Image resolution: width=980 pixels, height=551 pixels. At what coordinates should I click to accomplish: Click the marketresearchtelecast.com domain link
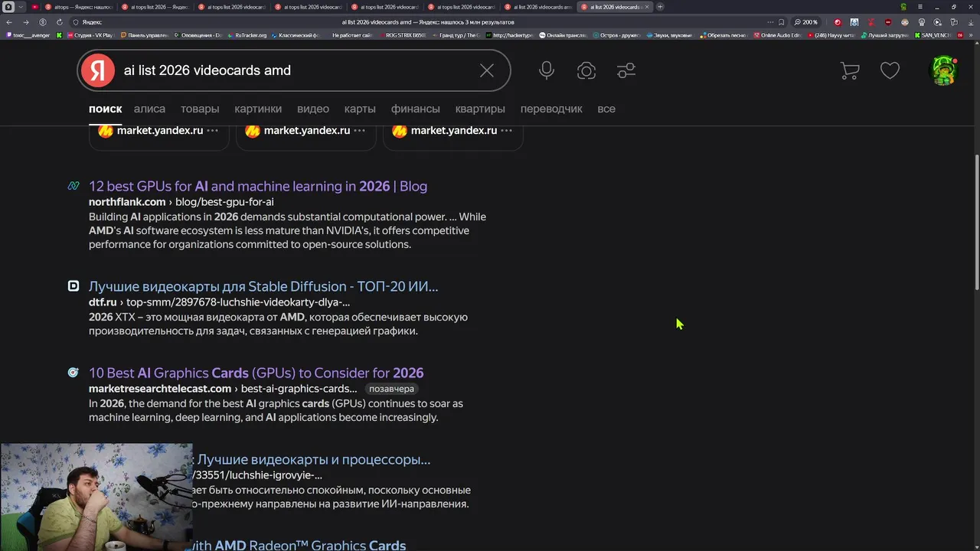tap(160, 389)
